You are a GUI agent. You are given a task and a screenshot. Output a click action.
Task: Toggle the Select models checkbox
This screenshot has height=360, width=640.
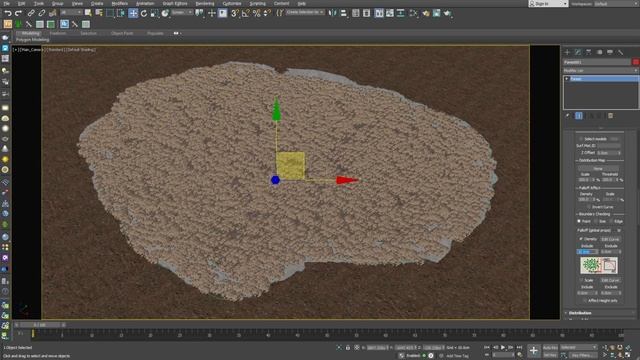click(x=581, y=139)
